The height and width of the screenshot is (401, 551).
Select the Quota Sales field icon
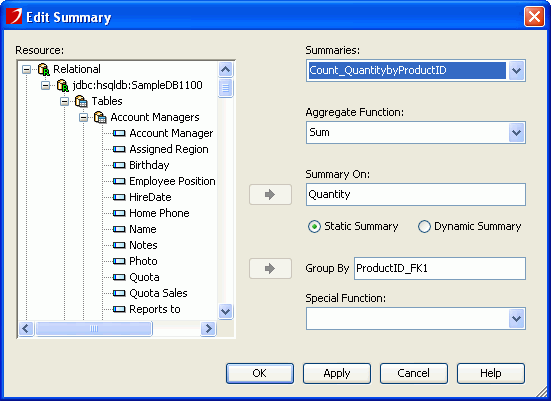coord(119,293)
